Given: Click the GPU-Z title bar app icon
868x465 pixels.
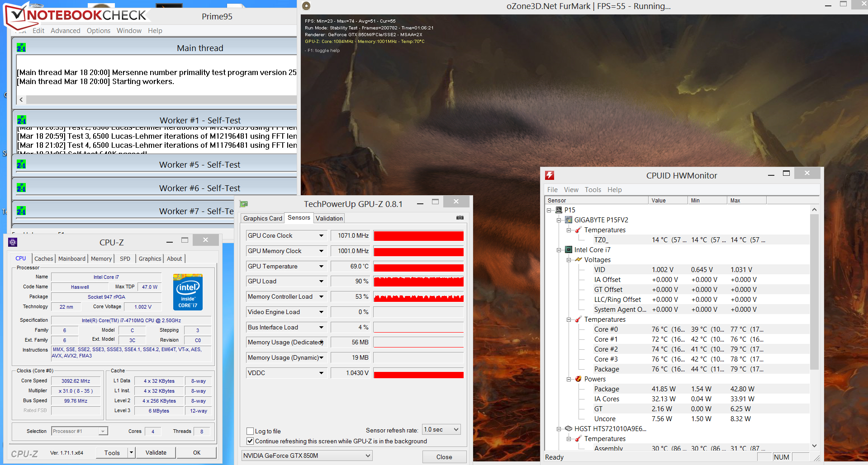Looking at the screenshot, I should click(x=244, y=204).
